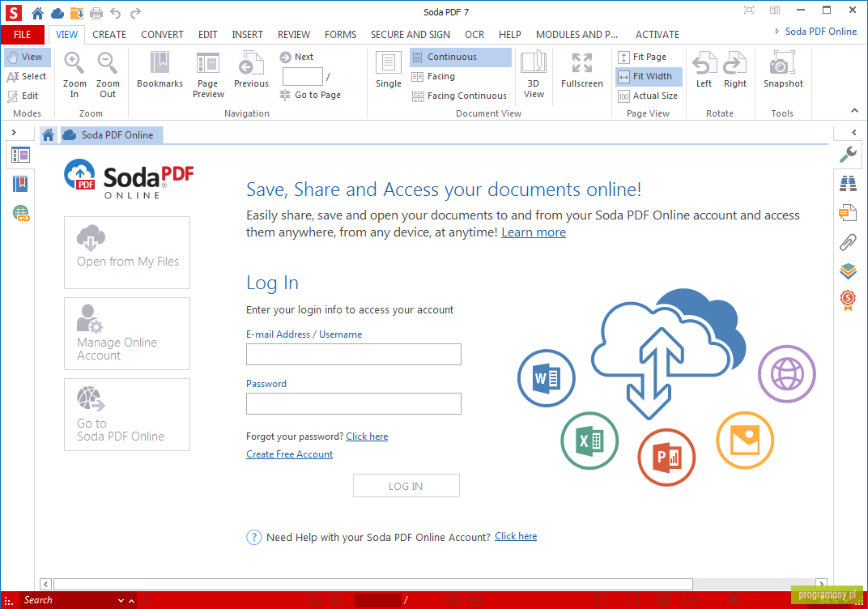Click Create Free Account link
The image size is (868, 609).
point(290,454)
